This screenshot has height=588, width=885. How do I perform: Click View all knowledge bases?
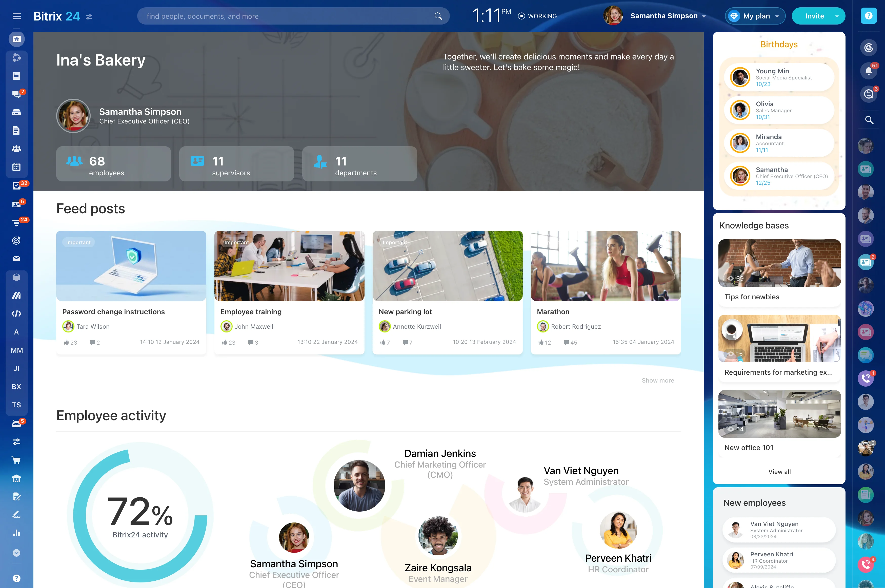(779, 472)
